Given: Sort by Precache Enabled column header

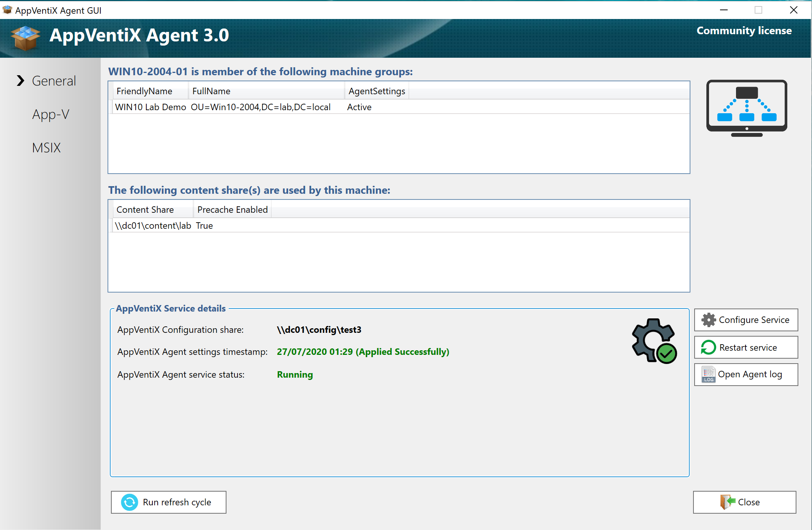Looking at the screenshot, I should [x=233, y=210].
